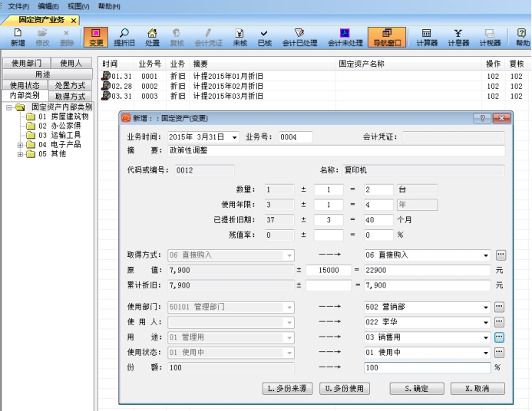Screen dimensions: 532x411
Task: Switch to the 使用状态 tab
Action: [x=25, y=85]
